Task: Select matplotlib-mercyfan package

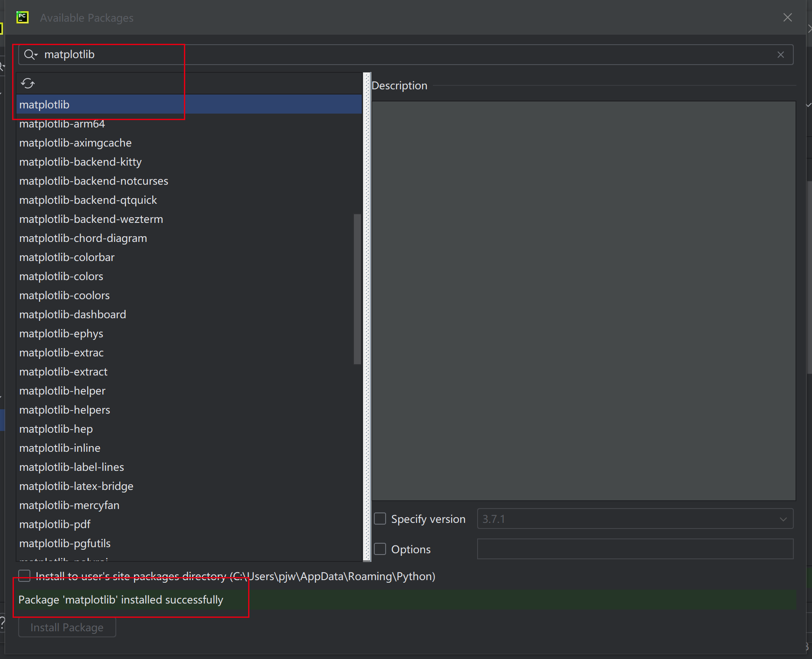Action: (x=189, y=505)
